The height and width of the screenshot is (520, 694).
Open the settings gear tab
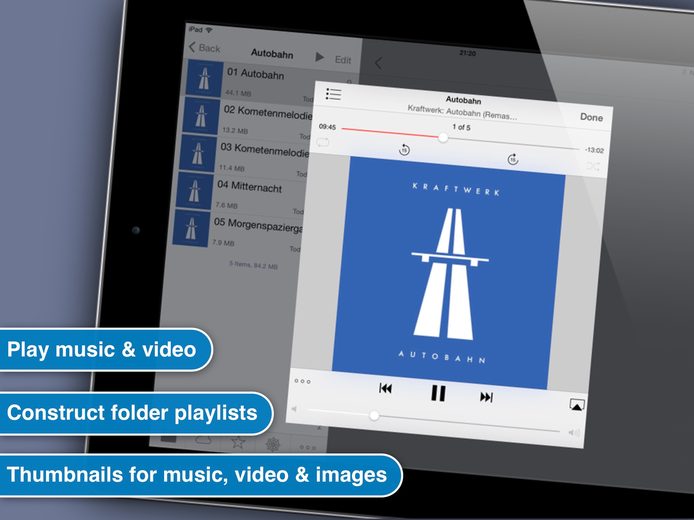click(273, 444)
